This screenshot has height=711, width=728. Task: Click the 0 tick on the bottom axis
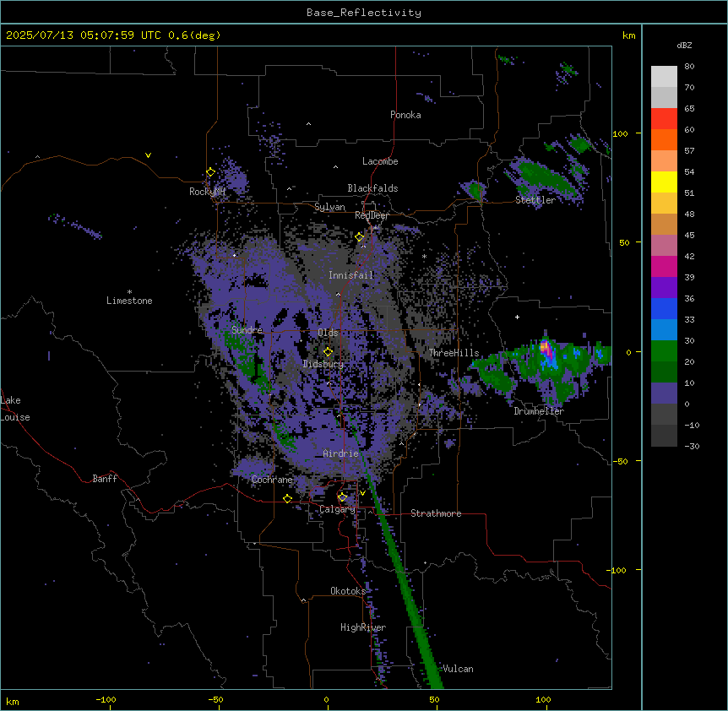click(x=326, y=700)
